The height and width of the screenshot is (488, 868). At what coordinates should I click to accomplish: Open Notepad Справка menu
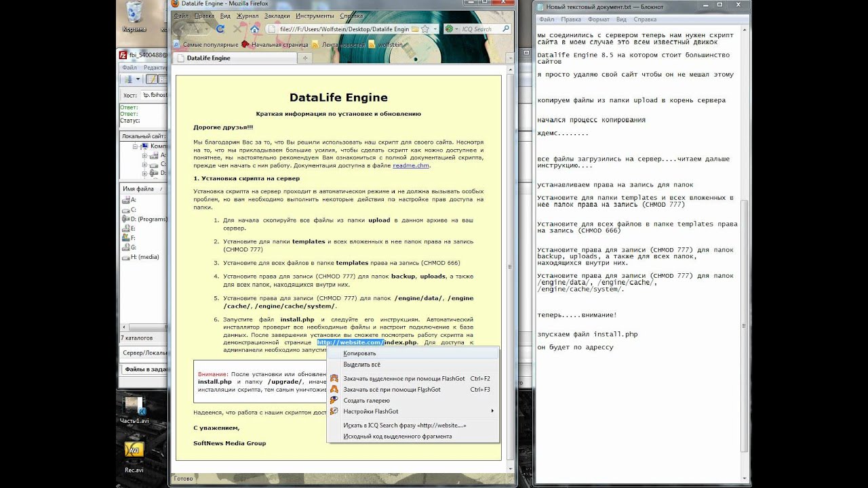tap(646, 20)
